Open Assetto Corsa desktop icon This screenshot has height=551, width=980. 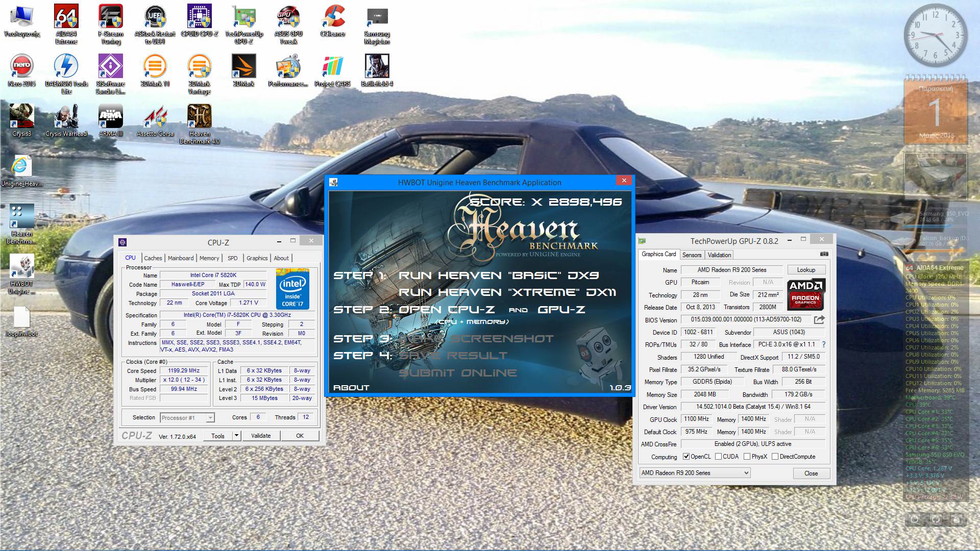tap(155, 120)
